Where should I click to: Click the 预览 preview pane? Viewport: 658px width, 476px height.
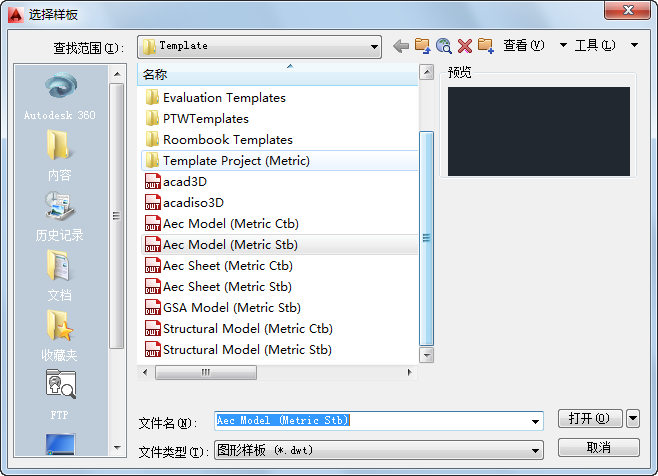point(538,131)
